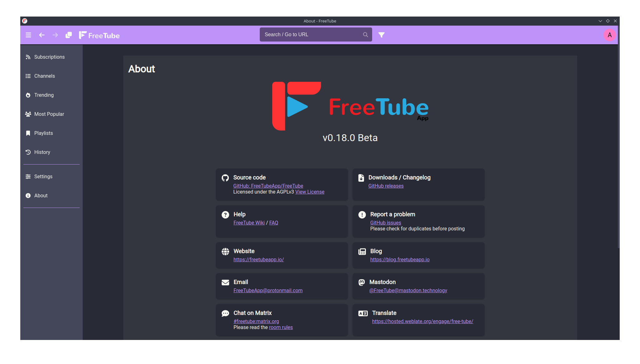This screenshot has width=640, height=364.
Task: Open the @FreeTube@mastodon.technology link
Action: [x=408, y=291]
